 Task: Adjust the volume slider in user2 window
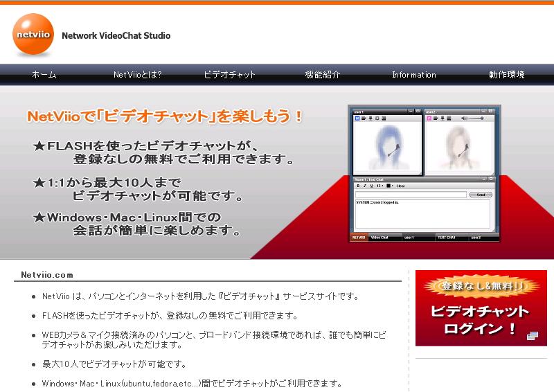tap(476, 118)
